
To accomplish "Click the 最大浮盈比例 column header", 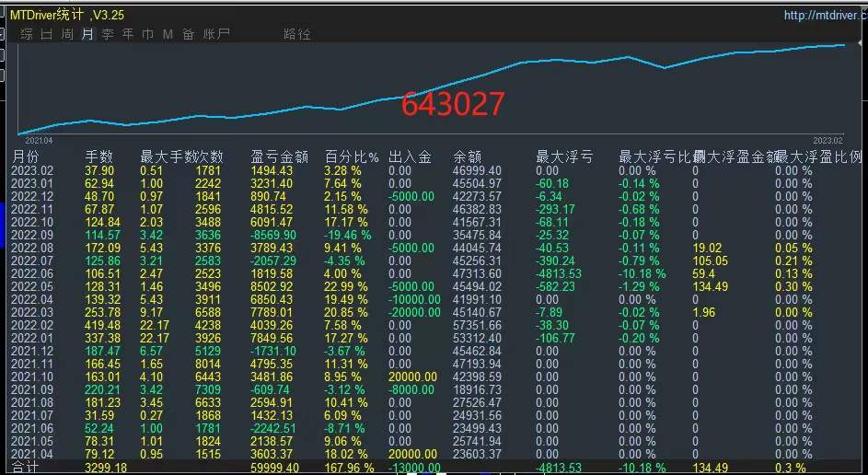I will click(820, 157).
